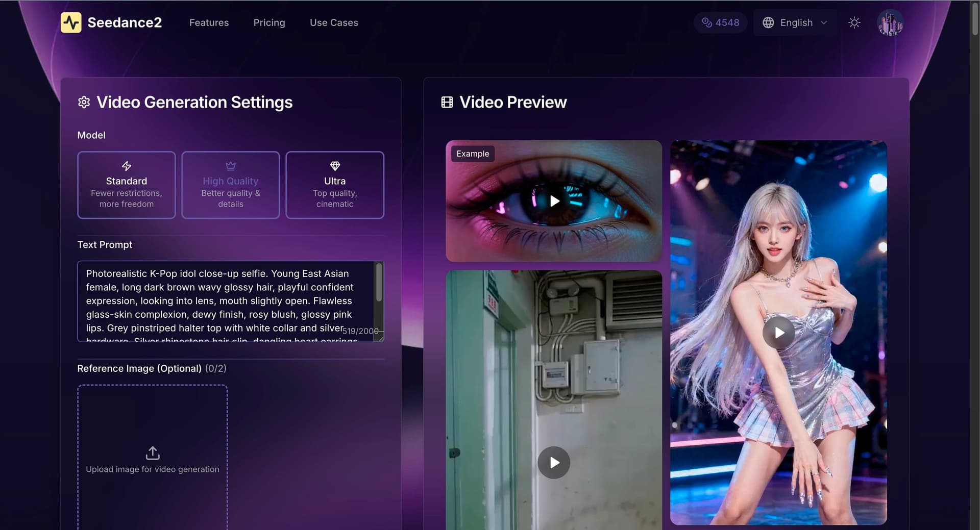This screenshot has width=980, height=530.
Task: Open the Features menu item
Action: pos(209,22)
